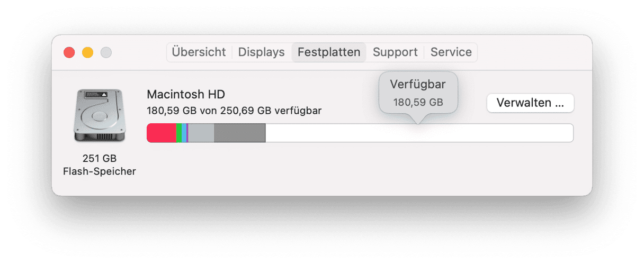This screenshot has height=264, width=644.
Task: Click the dark gray storage bar segment
Action: coord(239,133)
